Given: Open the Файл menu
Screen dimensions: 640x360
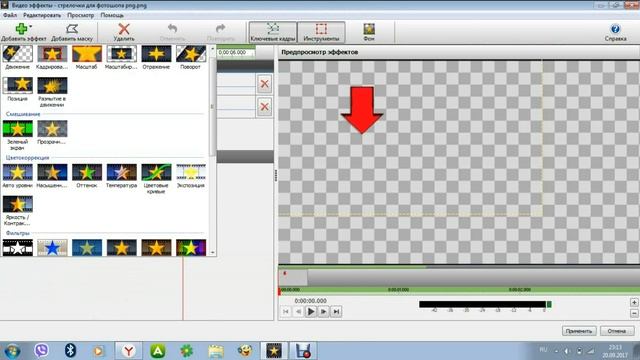Looking at the screenshot, I should 10,15.
